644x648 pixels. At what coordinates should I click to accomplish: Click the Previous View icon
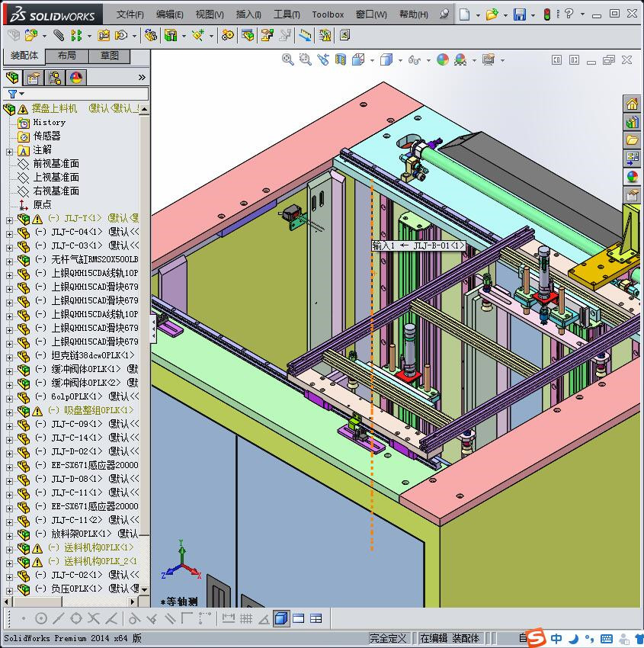click(x=323, y=60)
